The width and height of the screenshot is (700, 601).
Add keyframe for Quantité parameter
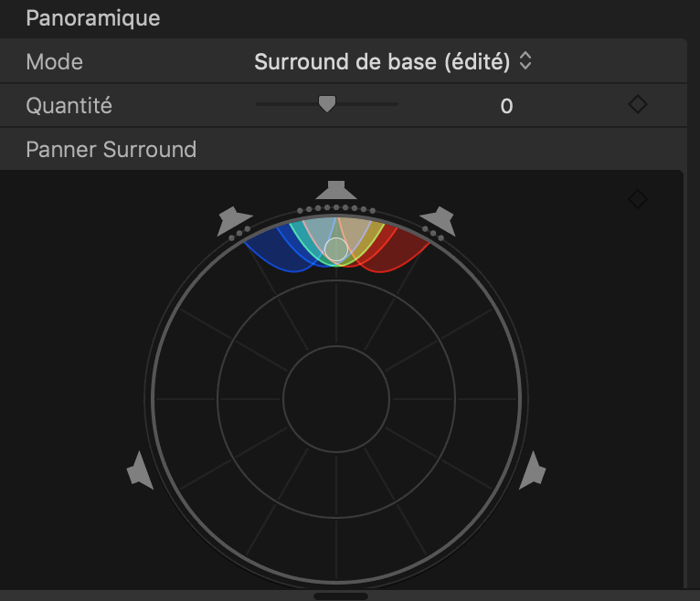coord(638,104)
